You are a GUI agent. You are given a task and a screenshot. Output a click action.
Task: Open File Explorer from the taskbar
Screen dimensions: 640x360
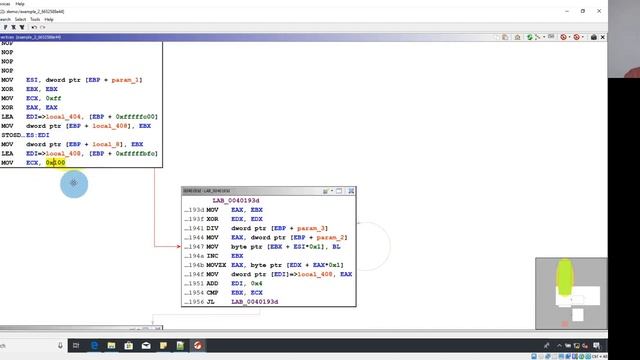coord(111,346)
